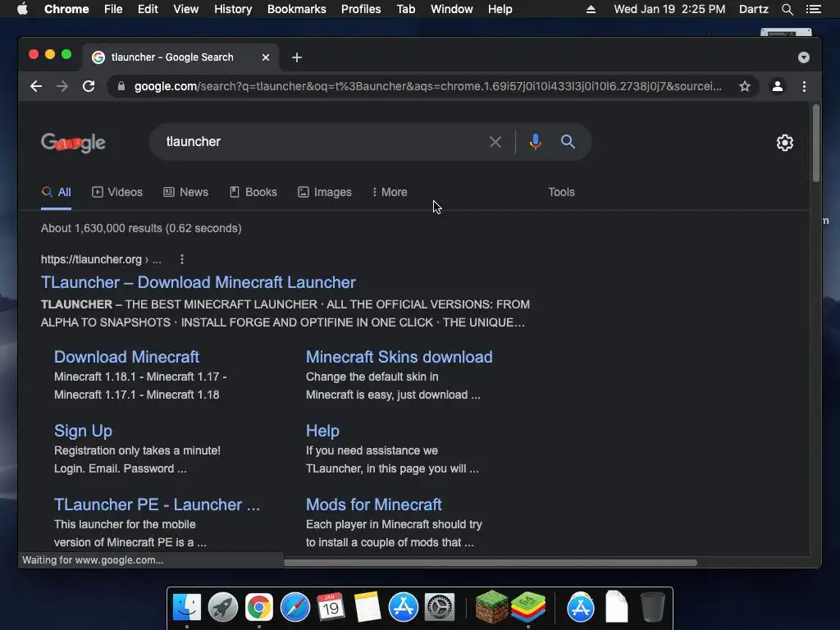Open the Sign Up sitelink
This screenshot has width=840, height=630.
83,431
